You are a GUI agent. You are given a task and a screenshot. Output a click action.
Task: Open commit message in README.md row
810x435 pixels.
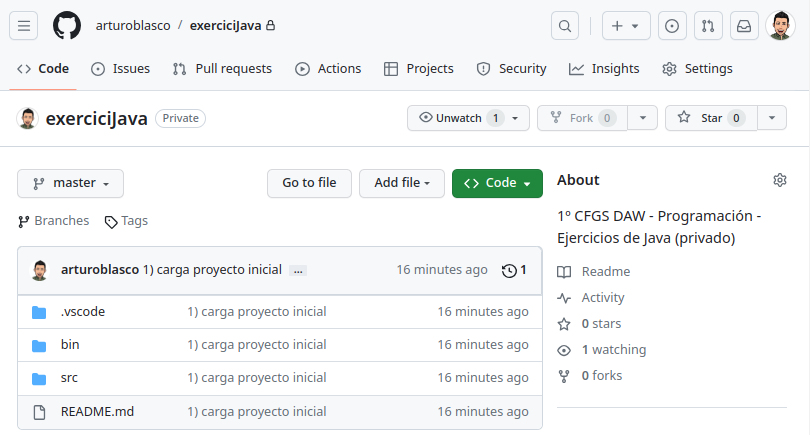[x=257, y=412]
